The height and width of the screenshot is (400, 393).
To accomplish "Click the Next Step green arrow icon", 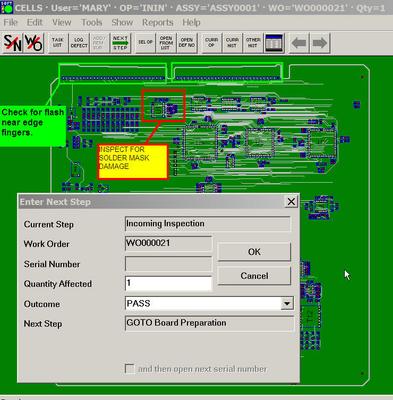I will [x=120, y=43].
